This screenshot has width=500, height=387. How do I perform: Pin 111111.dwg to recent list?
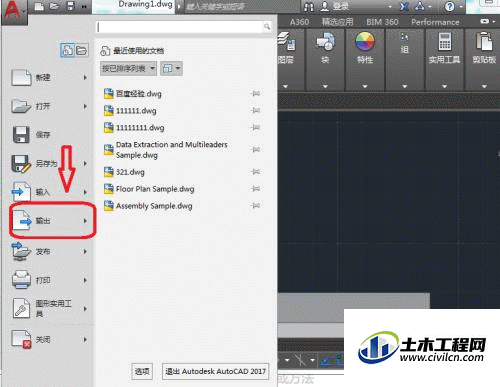(x=256, y=110)
